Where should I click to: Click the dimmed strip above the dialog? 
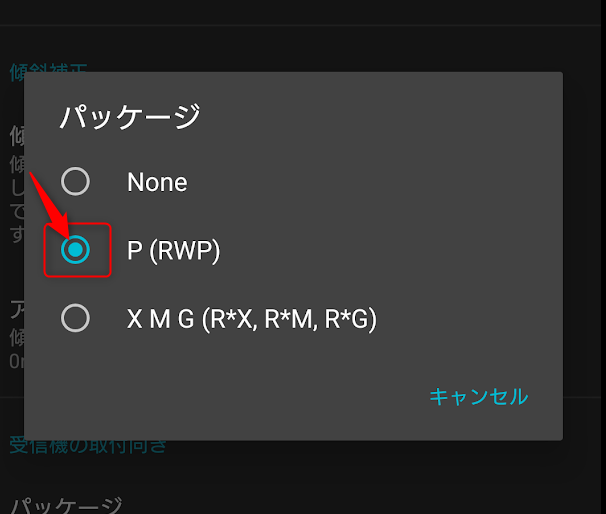click(x=300, y=45)
